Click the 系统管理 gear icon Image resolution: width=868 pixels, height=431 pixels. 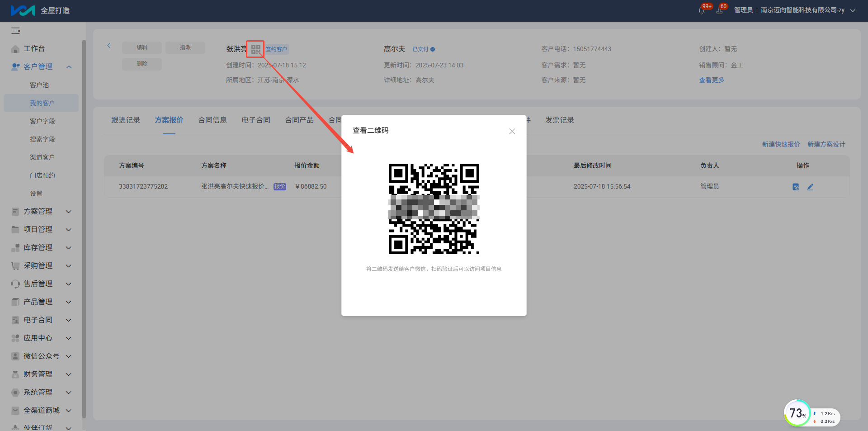tap(15, 393)
